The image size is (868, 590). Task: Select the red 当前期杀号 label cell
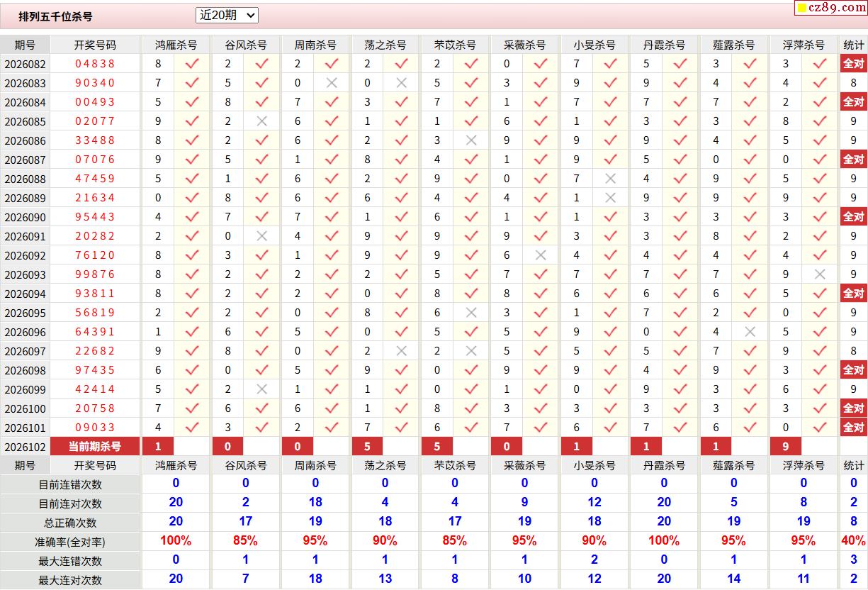(x=95, y=447)
